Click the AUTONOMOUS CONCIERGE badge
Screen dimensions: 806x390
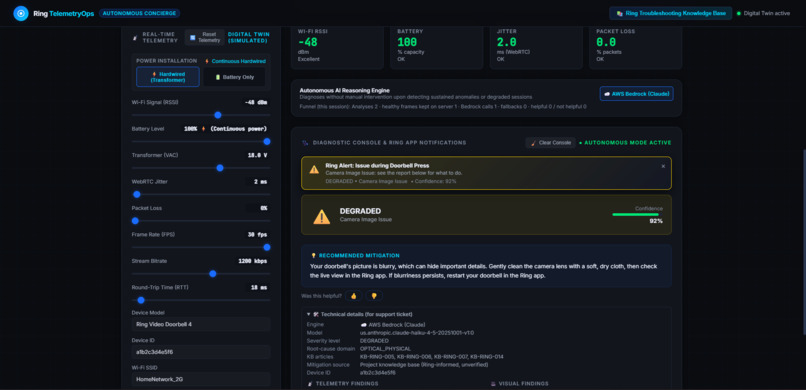coord(139,13)
